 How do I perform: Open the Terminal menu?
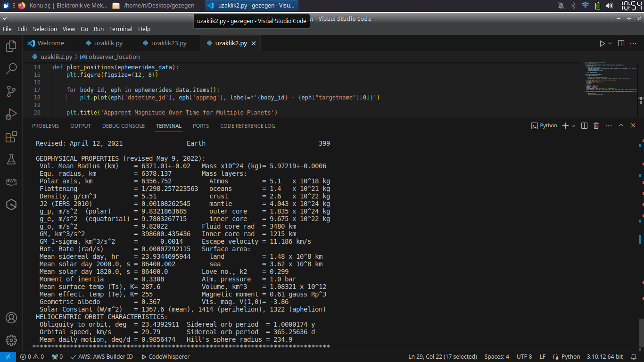point(121,29)
